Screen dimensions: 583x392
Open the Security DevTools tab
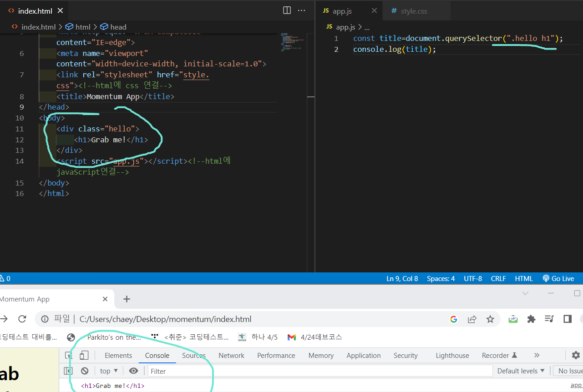click(x=406, y=356)
